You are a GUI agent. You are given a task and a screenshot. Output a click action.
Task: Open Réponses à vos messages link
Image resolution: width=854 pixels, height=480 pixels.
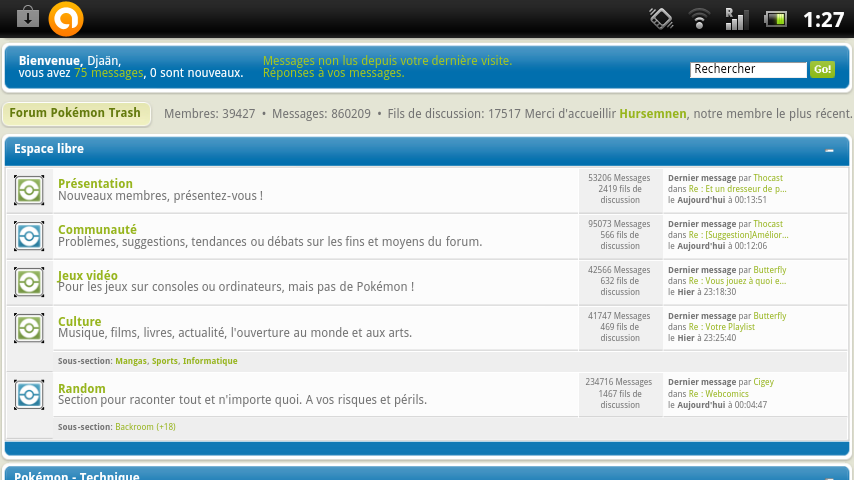tap(334, 73)
